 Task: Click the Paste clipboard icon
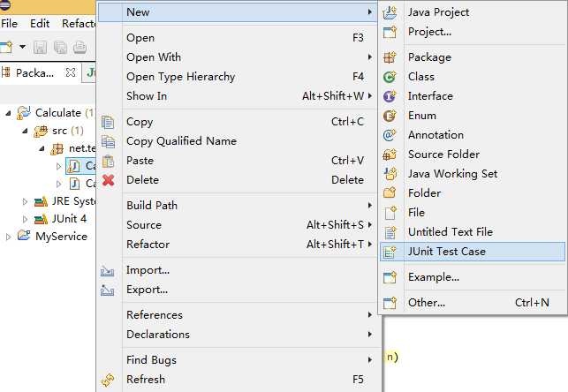108,161
